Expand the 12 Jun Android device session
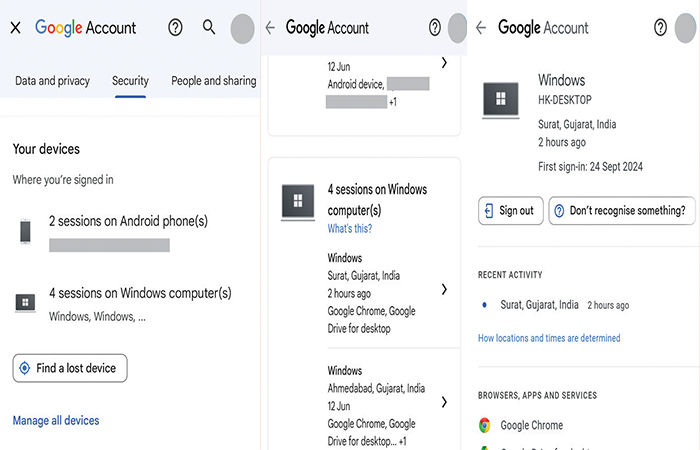700x450 pixels. point(444,63)
